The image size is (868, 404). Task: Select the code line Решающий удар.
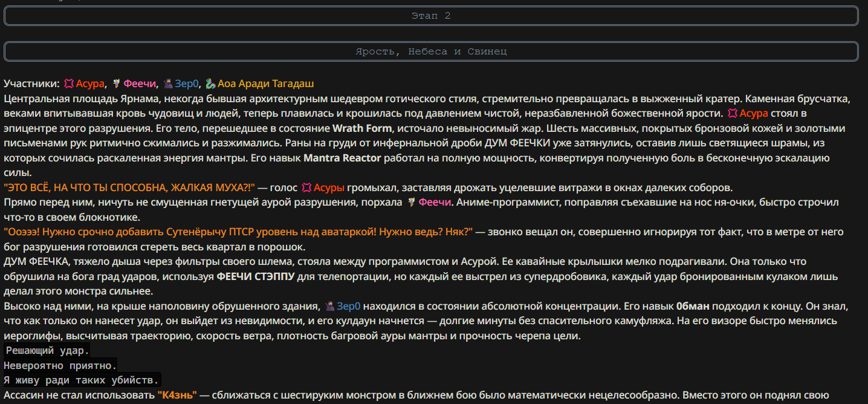[x=47, y=351]
